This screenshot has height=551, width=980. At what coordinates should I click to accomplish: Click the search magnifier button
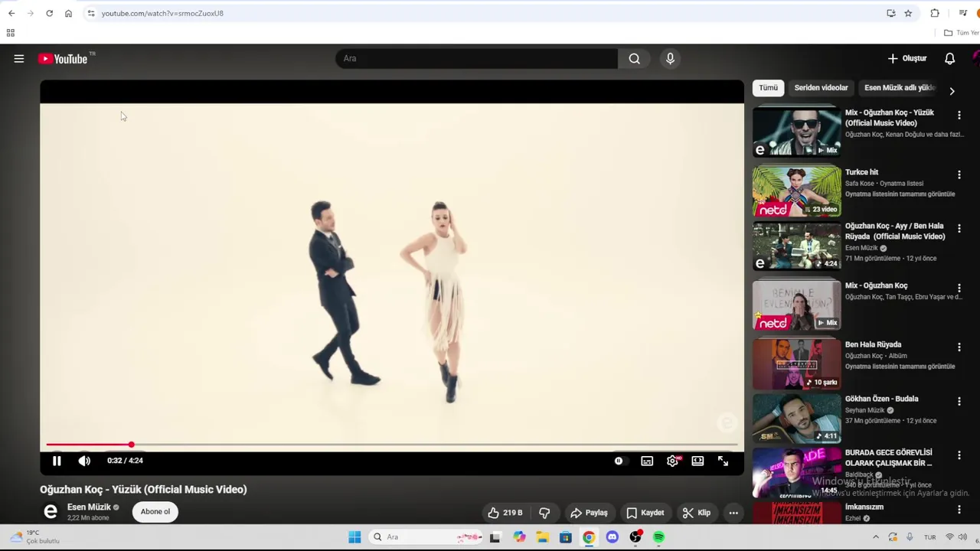point(634,59)
